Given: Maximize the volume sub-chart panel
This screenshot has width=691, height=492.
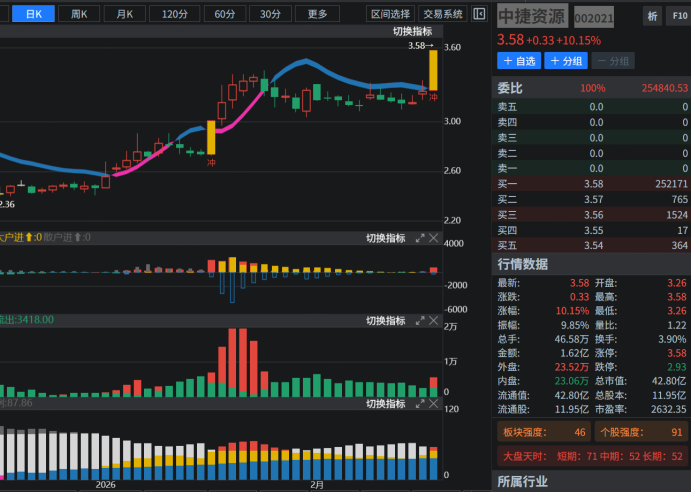Looking at the screenshot, I should point(418,321).
